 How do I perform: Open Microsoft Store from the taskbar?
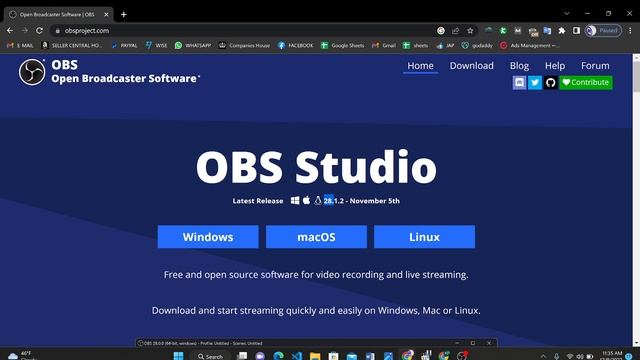(x=333, y=356)
